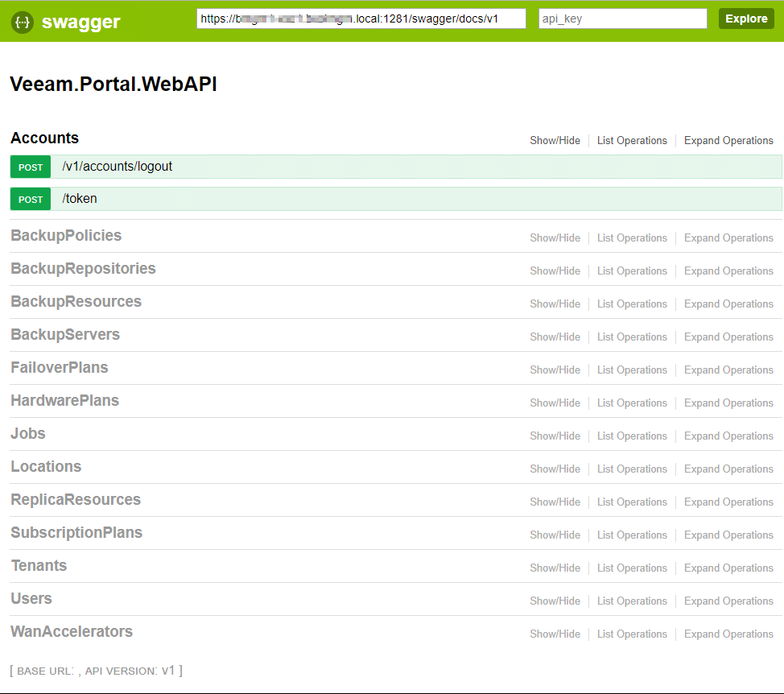Expand Operations for HardwarePlans
The width and height of the screenshot is (784, 694).
(728, 403)
